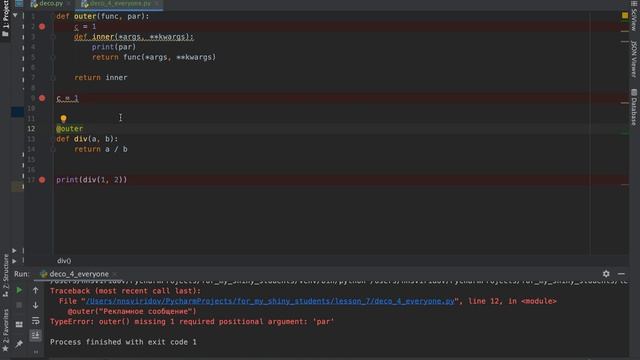Rerun deco_4_everyone with green play icon
Screen dimensions: 640x360
(19, 290)
